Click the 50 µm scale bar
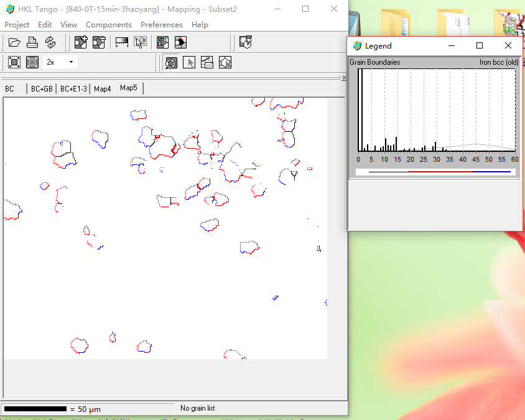 [35, 409]
